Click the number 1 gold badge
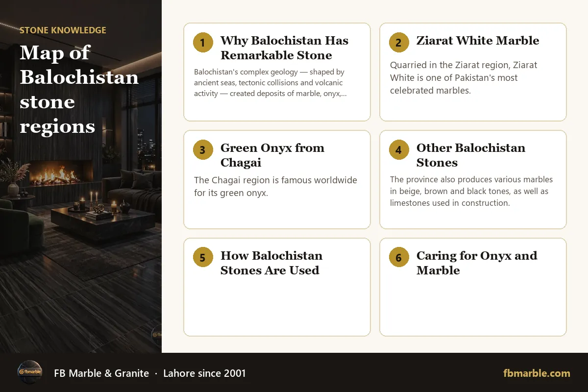Viewport: 588px width, 392px height. pos(203,43)
